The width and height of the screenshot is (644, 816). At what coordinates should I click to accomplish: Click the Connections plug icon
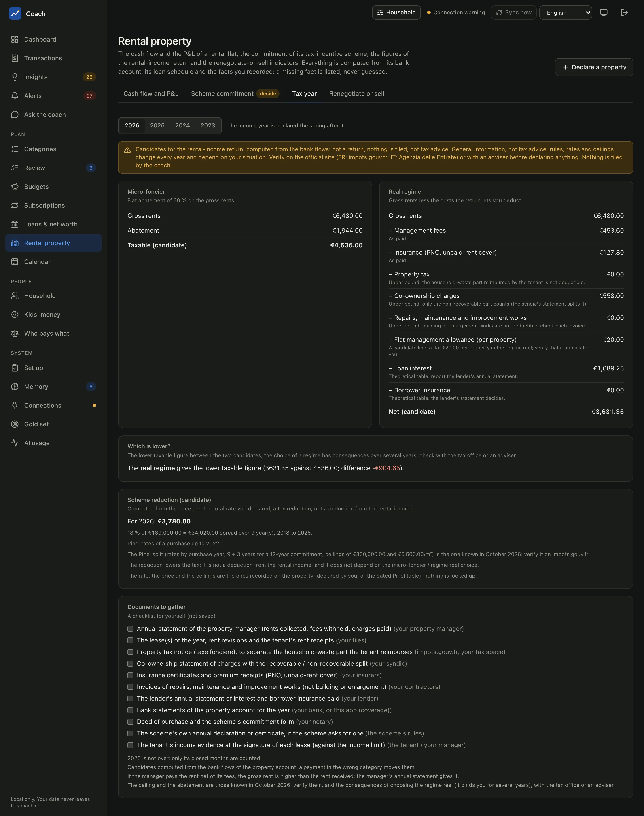pyautogui.click(x=15, y=405)
